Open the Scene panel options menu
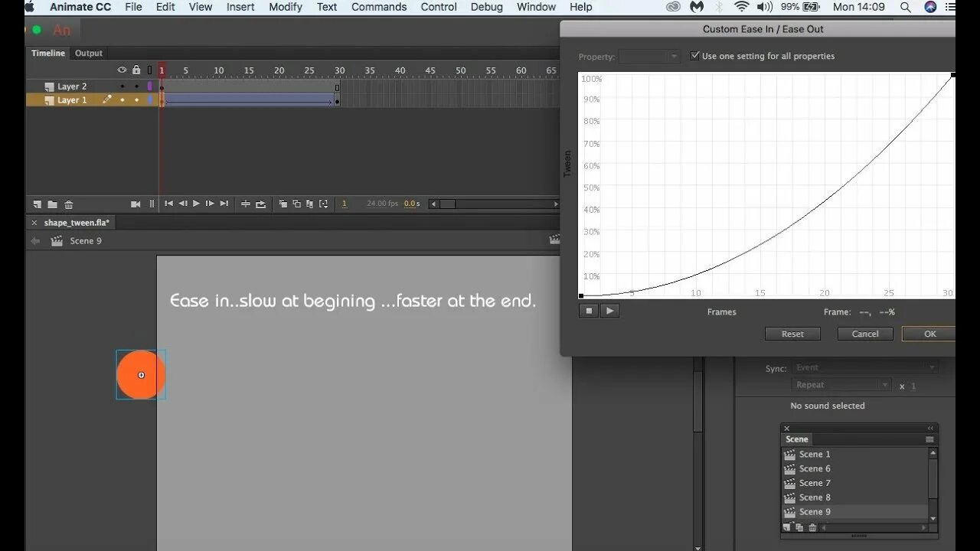The width and height of the screenshot is (980, 551). [x=929, y=439]
